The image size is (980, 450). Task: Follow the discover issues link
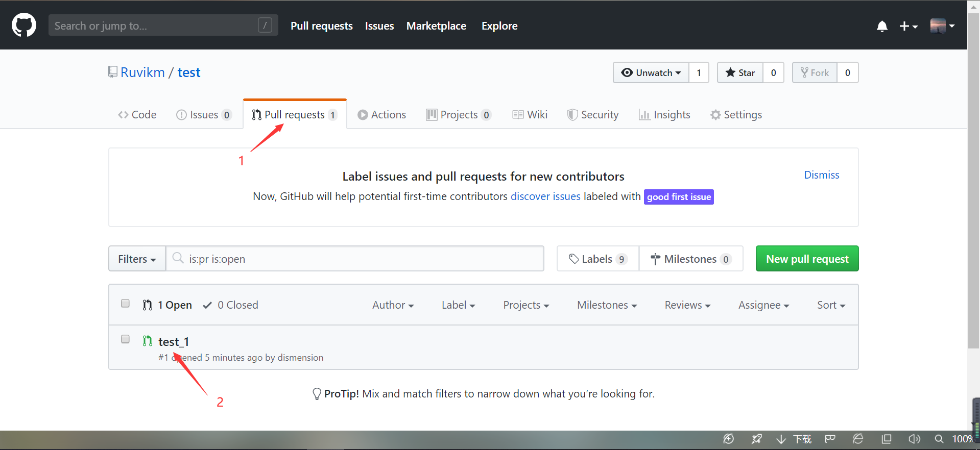point(545,196)
